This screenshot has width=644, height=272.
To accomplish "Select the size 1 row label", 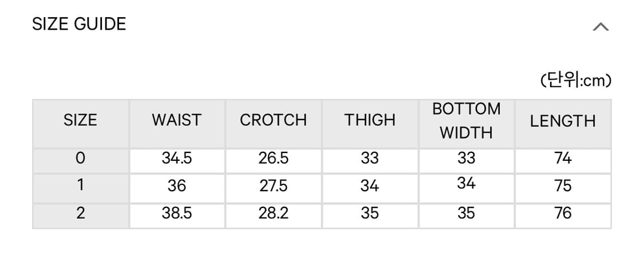I will [80, 186].
